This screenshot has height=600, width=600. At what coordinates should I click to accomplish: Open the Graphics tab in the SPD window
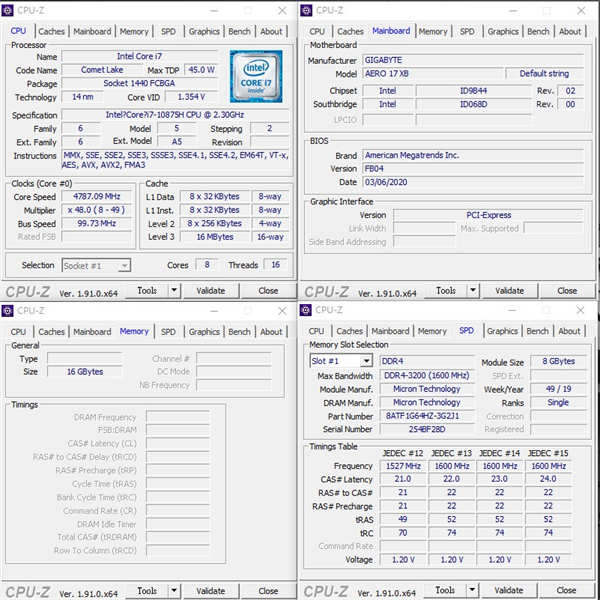pyautogui.click(x=502, y=331)
